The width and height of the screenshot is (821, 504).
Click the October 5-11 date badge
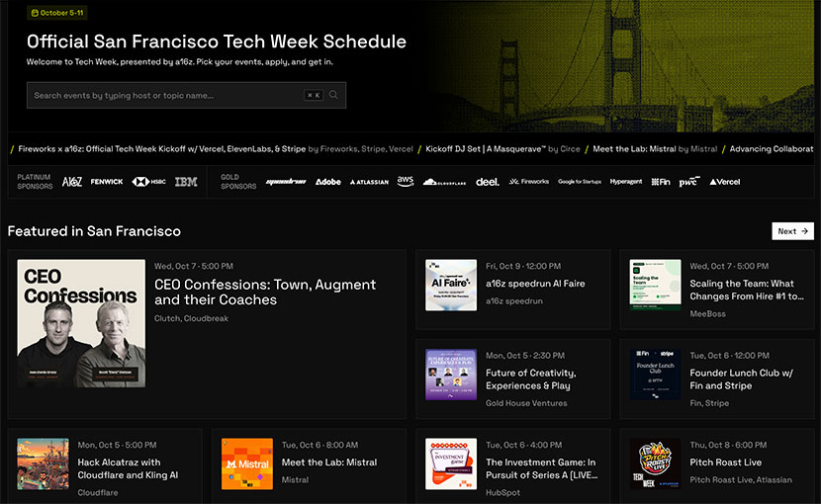point(57,13)
